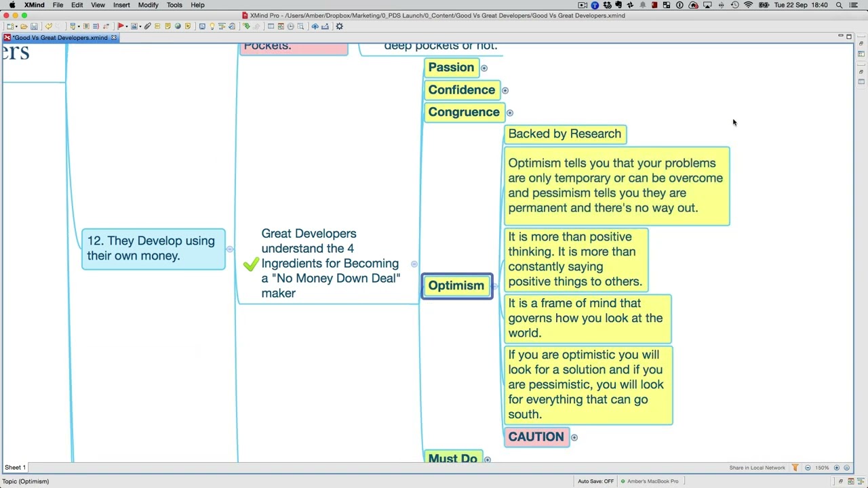This screenshot has height=488, width=868.
Task: Click the orange filter funnel icon
Action: tap(795, 468)
